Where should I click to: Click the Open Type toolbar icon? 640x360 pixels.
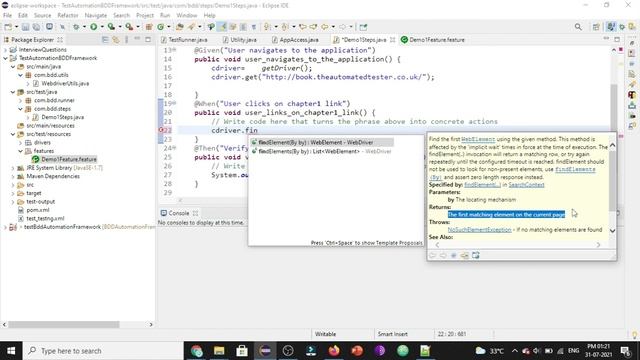coord(180,27)
